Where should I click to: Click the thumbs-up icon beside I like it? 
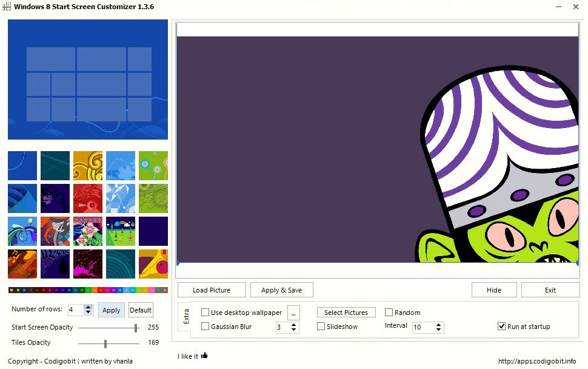click(x=204, y=355)
